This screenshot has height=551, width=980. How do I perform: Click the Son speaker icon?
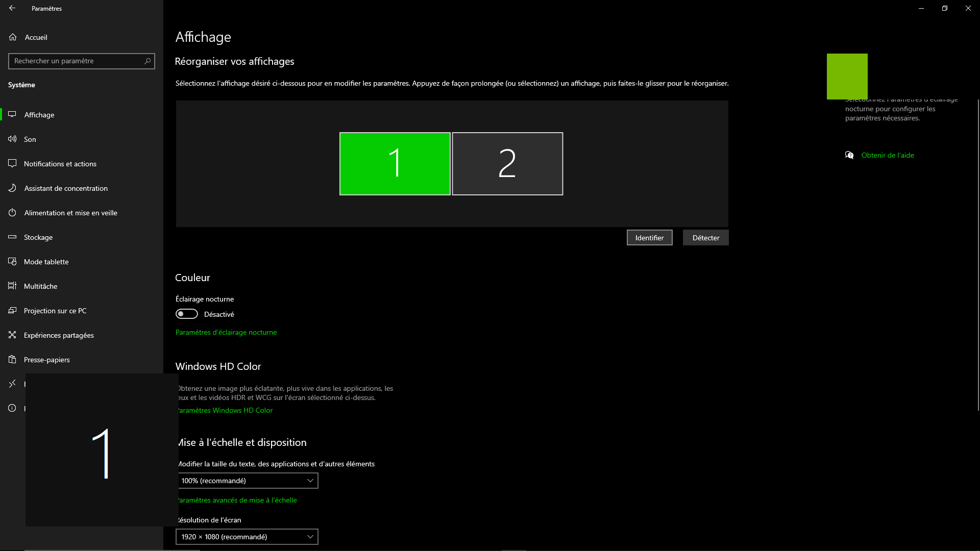click(12, 139)
